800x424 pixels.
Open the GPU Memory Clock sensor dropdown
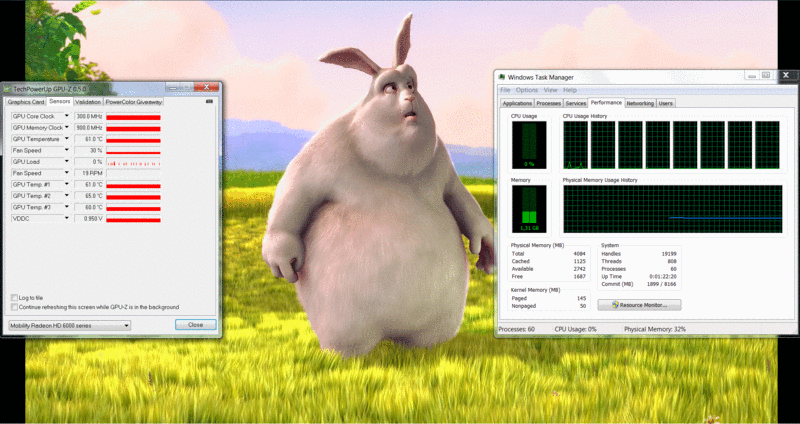tap(66, 128)
